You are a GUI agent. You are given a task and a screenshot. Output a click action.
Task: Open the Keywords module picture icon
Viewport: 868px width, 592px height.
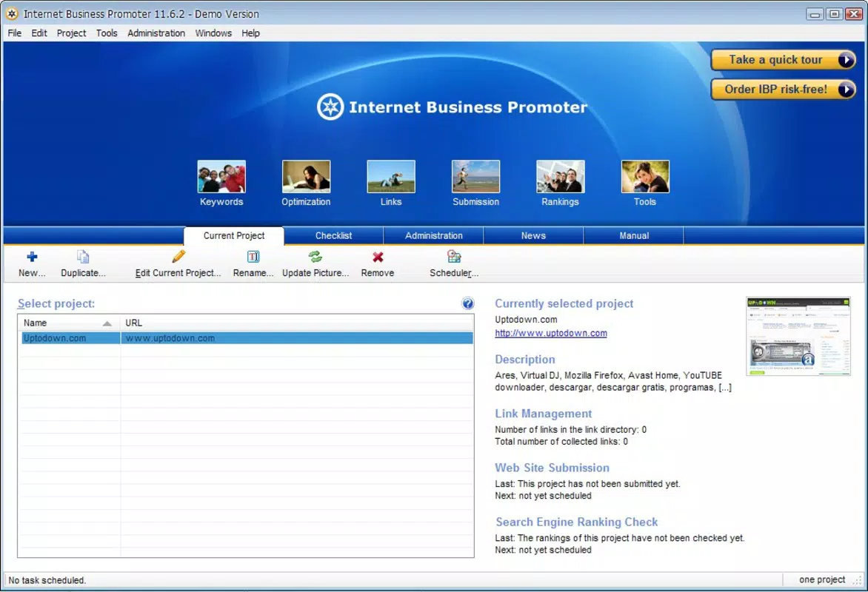coord(221,177)
